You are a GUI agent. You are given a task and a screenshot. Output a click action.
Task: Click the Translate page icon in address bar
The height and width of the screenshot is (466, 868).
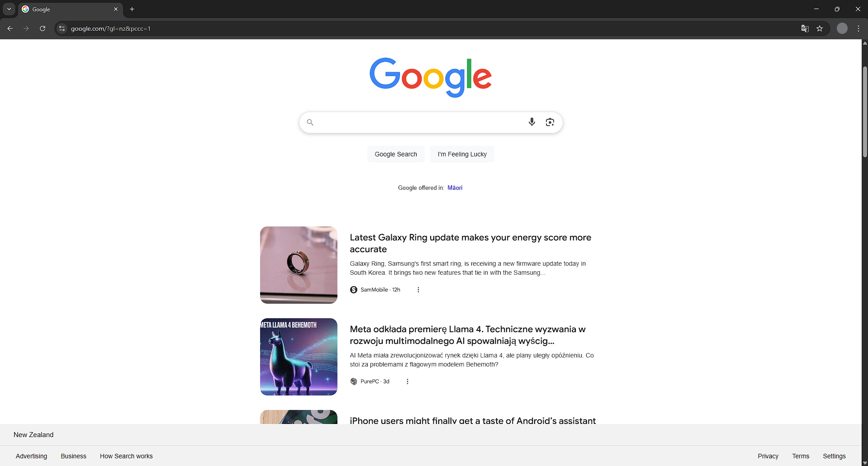pos(805,28)
